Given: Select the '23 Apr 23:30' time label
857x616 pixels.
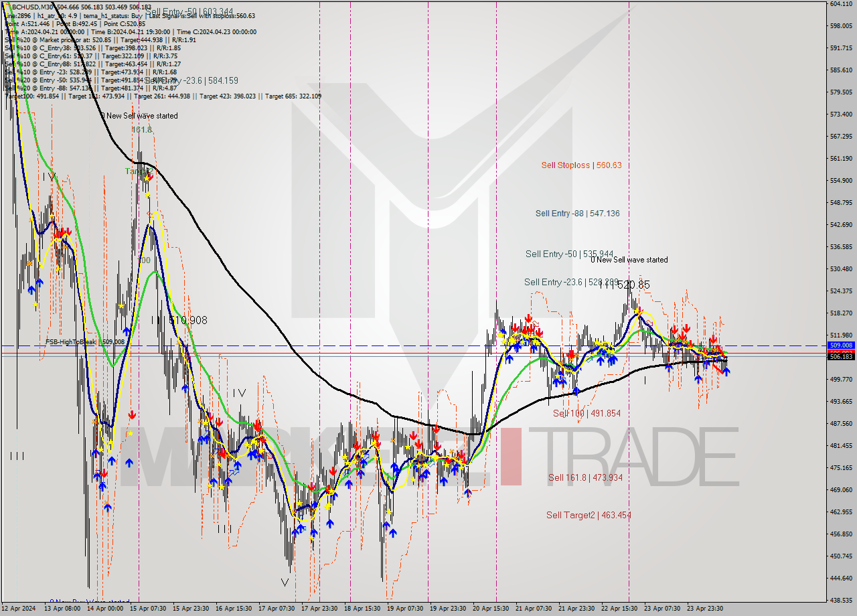Looking at the screenshot, I should click(704, 609).
